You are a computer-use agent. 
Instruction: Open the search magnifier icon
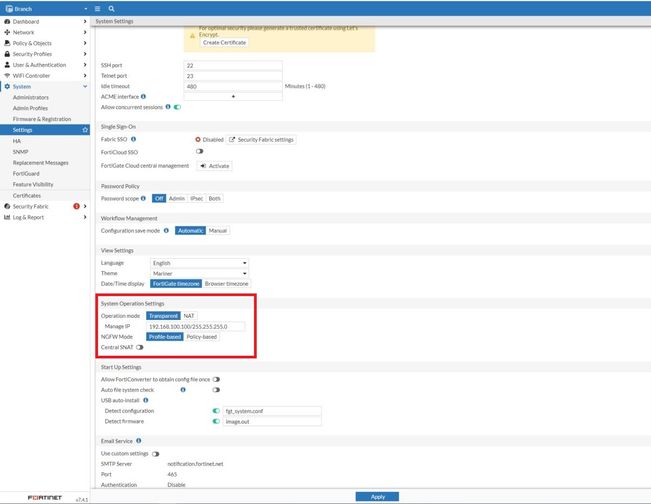pos(111,9)
